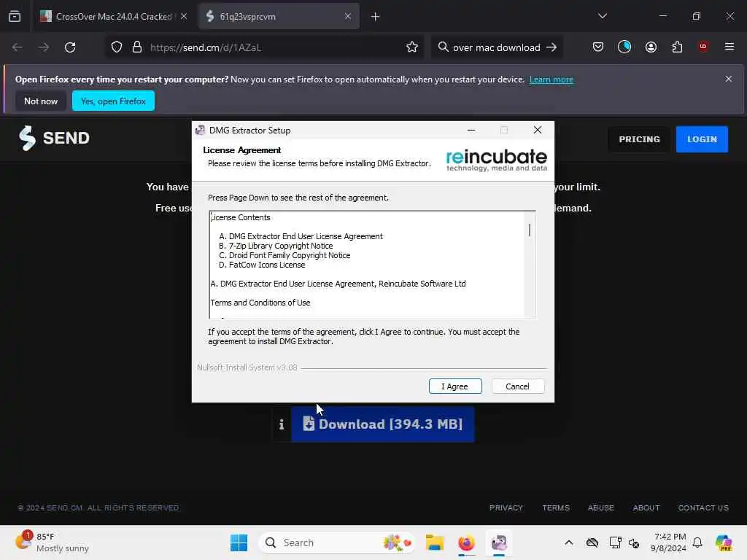The height and width of the screenshot is (560, 747).
Task: Open the cloud sync tray icon
Action: (x=592, y=542)
